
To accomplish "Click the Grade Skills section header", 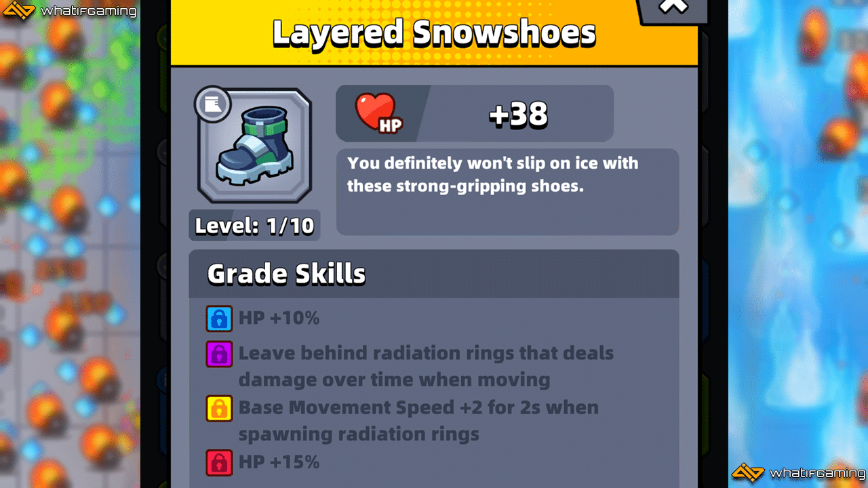I will [x=434, y=274].
